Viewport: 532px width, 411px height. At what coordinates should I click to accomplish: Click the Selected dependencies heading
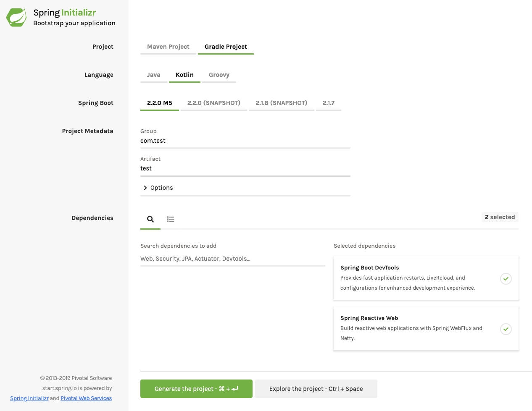click(x=365, y=246)
